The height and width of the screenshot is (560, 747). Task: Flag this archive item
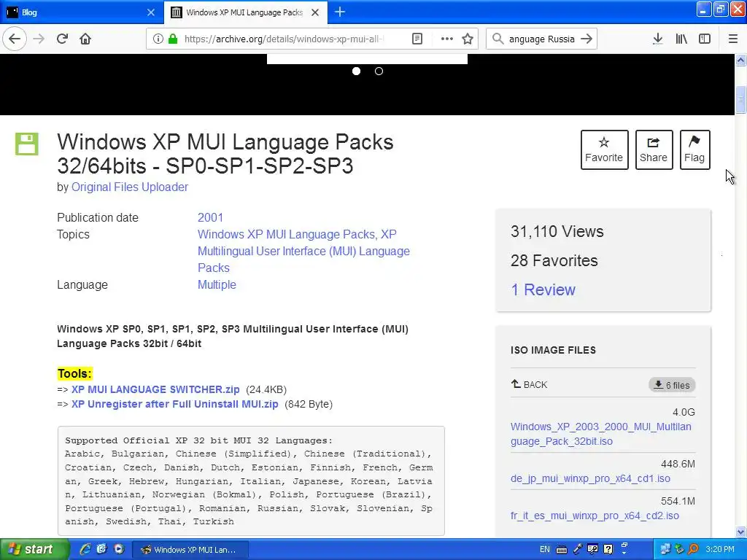click(x=694, y=149)
